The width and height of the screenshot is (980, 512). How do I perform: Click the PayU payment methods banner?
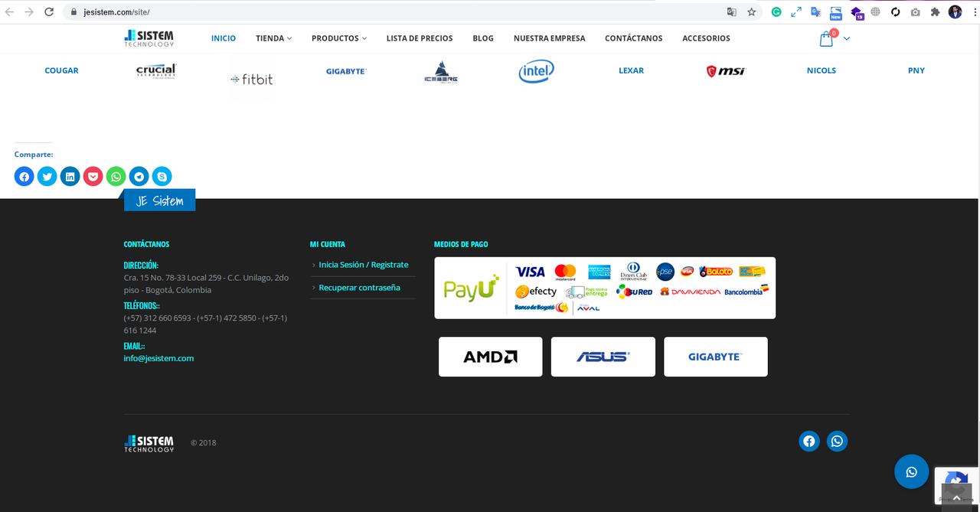coord(605,288)
